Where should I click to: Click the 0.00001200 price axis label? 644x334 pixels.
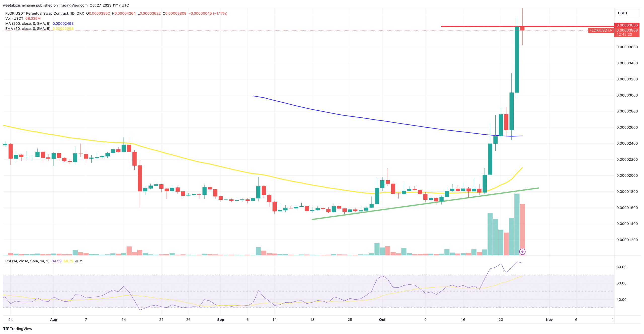tap(627, 240)
